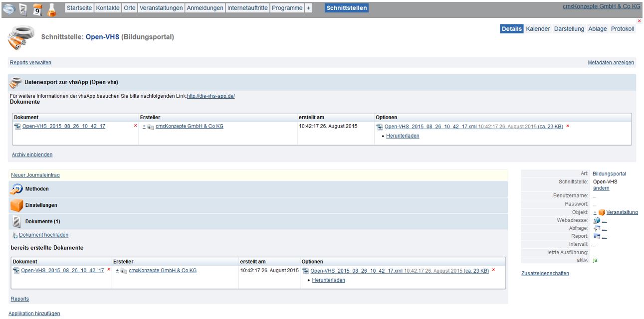Collapse the Dokumente (1) section
The image size is (644, 319).
coord(42,221)
